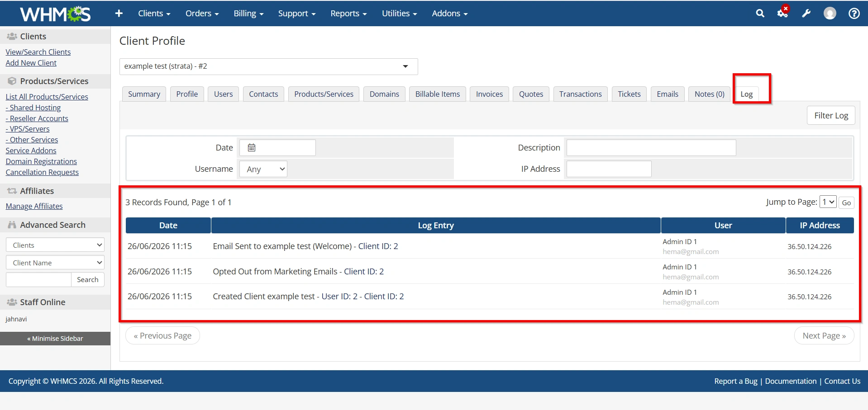Focus the Advanced Search text field

point(38,279)
